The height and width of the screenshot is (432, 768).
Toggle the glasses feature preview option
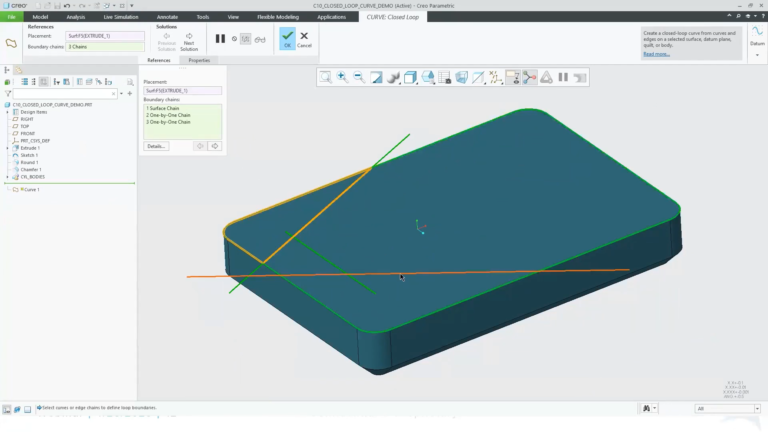coord(260,39)
